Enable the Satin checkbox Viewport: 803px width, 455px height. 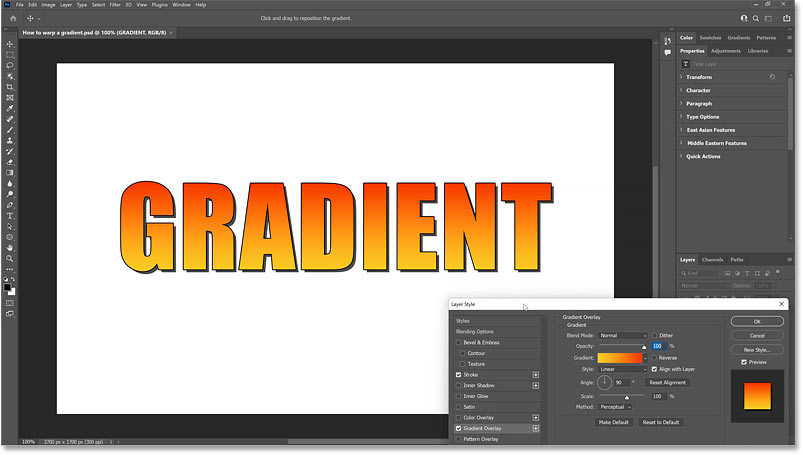tap(458, 407)
